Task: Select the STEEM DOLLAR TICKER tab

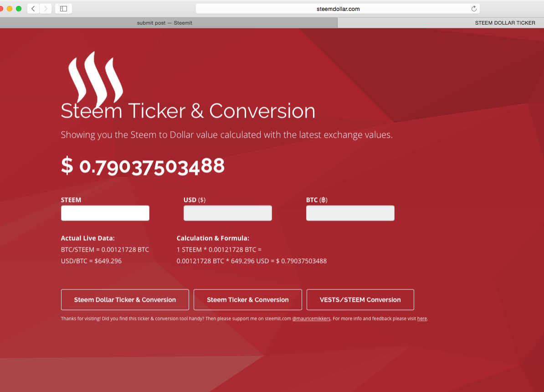Action: [505, 23]
